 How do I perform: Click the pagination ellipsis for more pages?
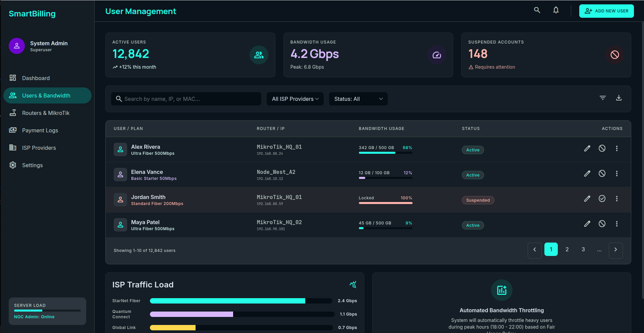click(x=599, y=249)
